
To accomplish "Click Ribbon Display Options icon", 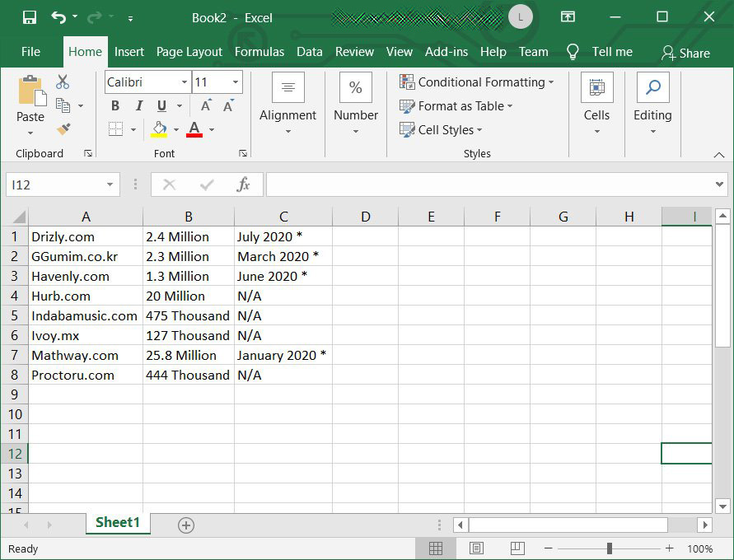I will coord(568,16).
